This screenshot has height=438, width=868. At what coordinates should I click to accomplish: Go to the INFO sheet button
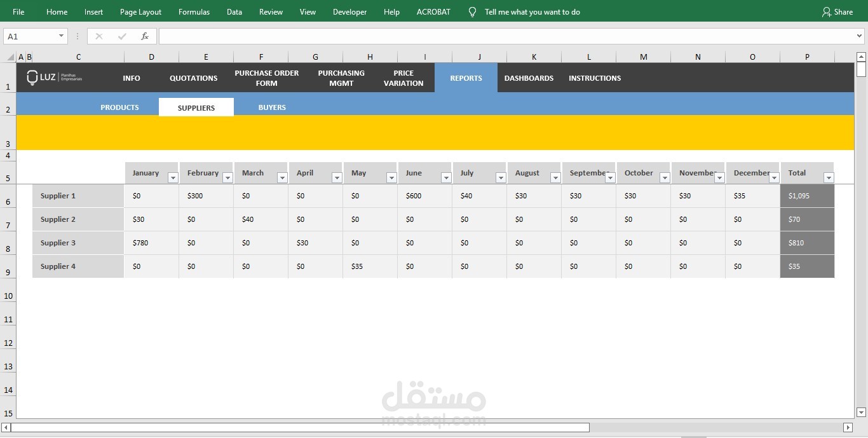tap(132, 78)
